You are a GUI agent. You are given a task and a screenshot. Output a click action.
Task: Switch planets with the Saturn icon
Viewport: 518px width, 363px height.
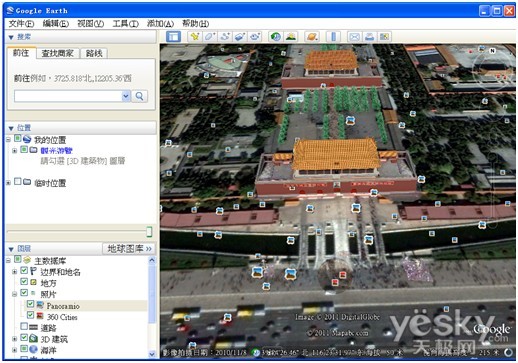click(312, 36)
